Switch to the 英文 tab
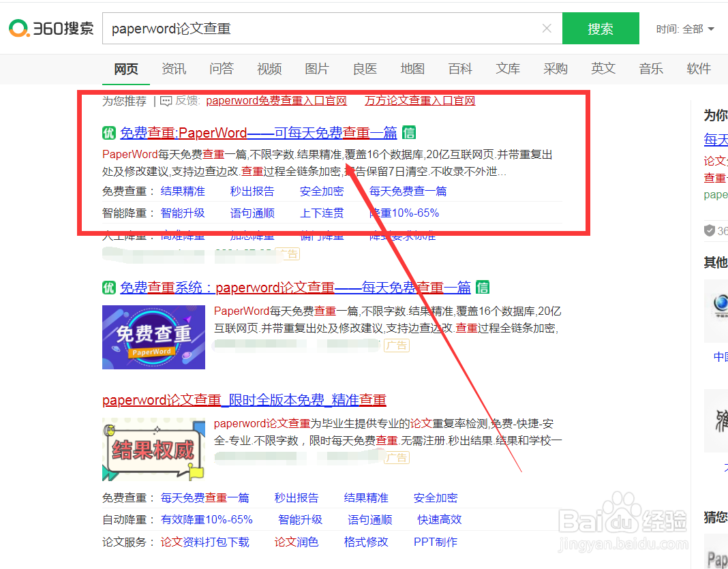728x569 pixels. pos(603,69)
